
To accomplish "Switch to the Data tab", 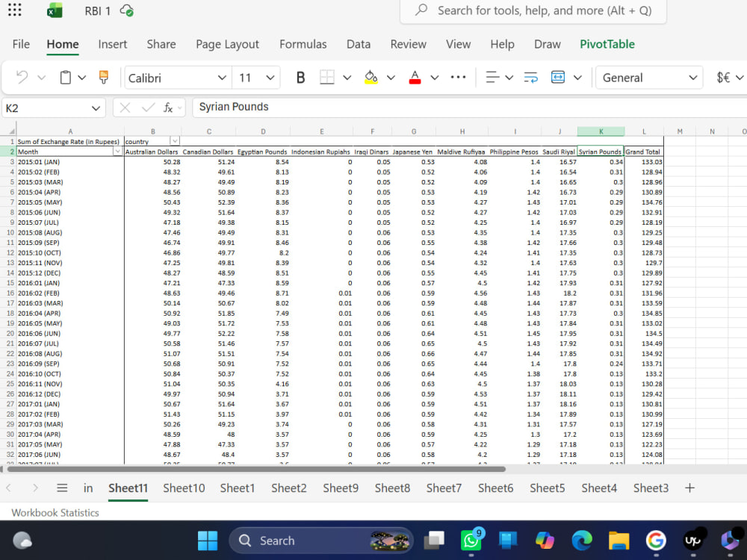I will 359,44.
